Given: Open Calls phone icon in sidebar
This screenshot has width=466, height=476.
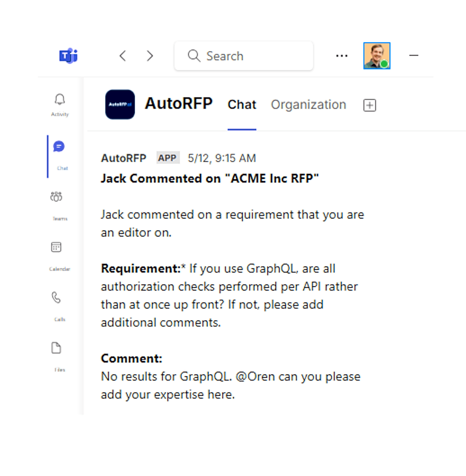Looking at the screenshot, I should click(58, 306).
